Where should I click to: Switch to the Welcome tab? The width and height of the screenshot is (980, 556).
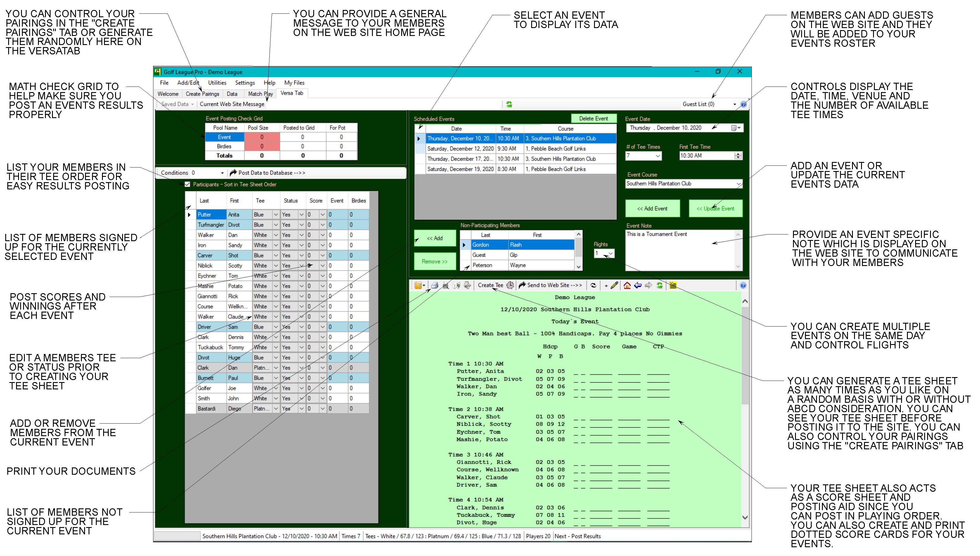click(168, 94)
